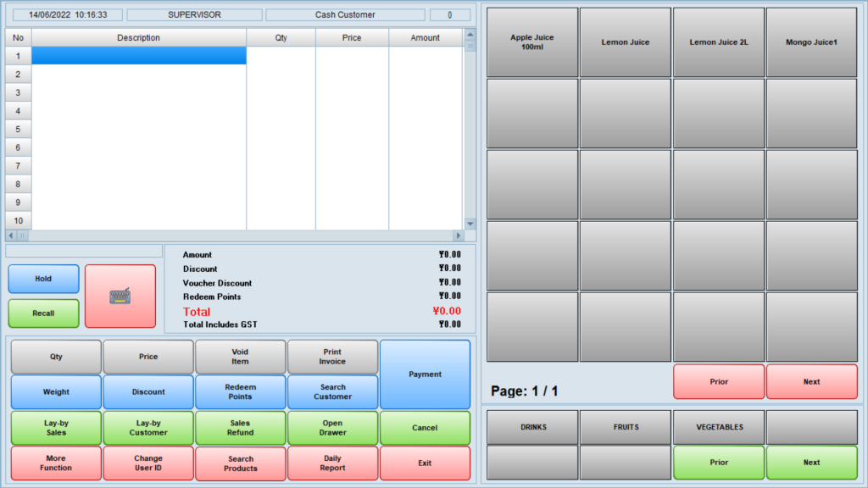Show More Function options
The height and width of the screenshot is (488, 868).
(56, 463)
